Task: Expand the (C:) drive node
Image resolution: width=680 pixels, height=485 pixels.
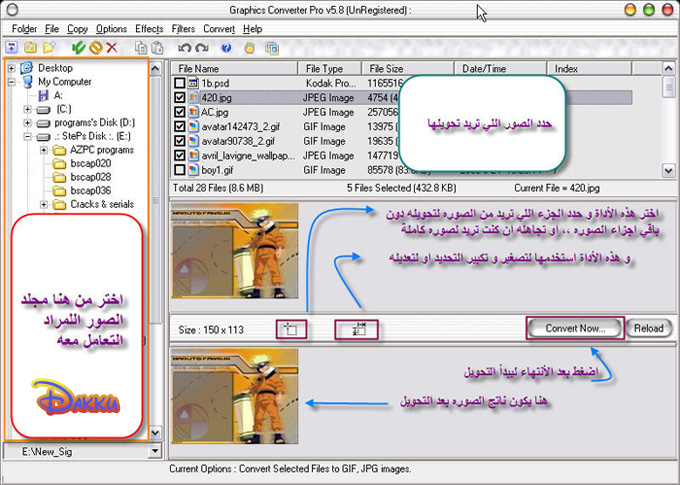Action: pyautogui.click(x=28, y=109)
